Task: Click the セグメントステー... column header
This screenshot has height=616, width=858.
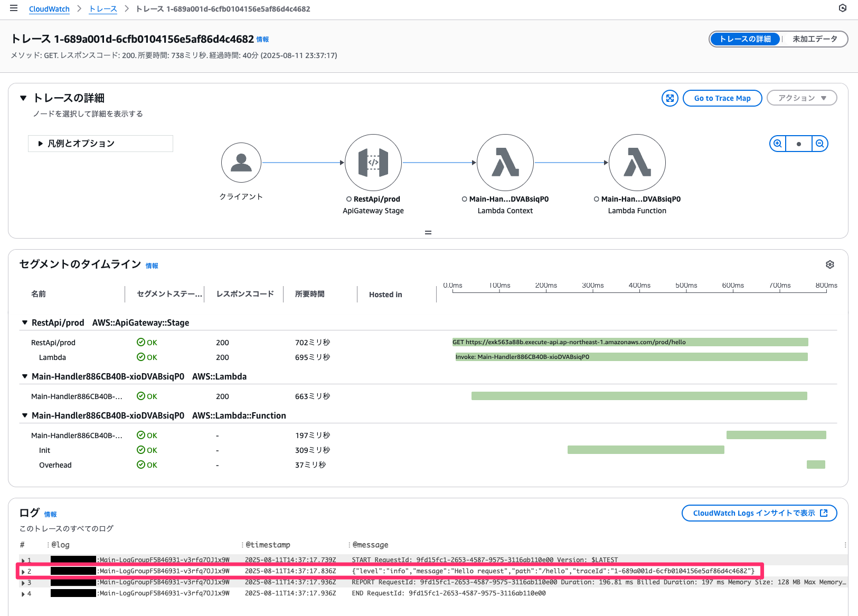Action: point(169,294)
